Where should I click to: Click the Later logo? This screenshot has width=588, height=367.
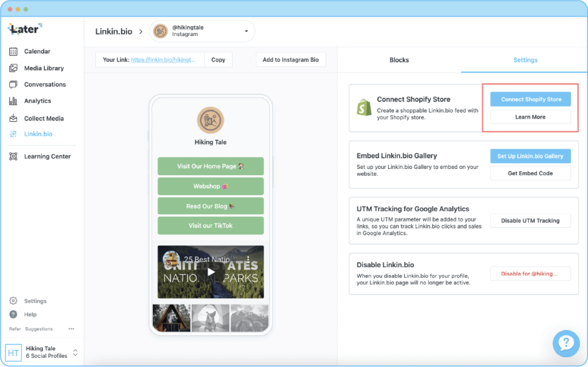point(25,29)
